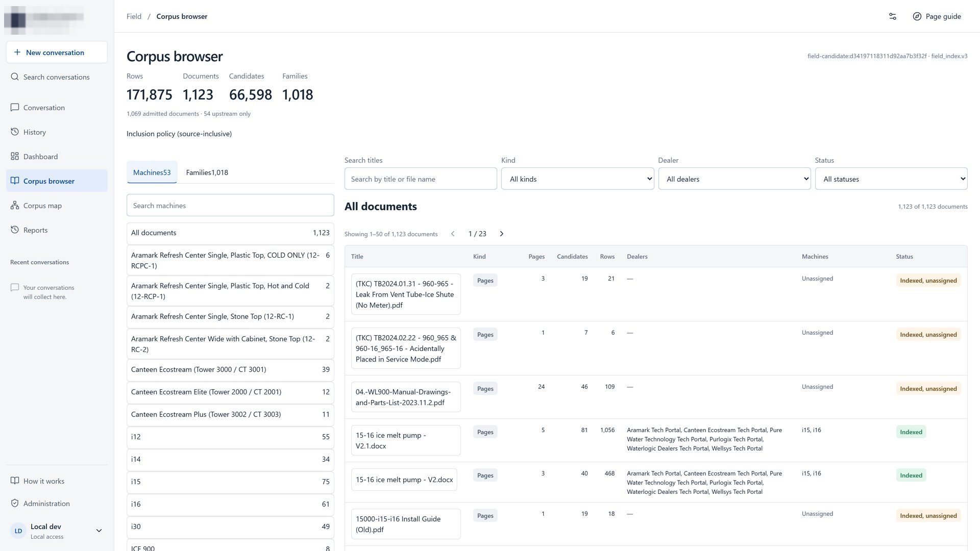980x551 pixels.
Task: Open the All dealers dropdown
Action: coord(734,179)
